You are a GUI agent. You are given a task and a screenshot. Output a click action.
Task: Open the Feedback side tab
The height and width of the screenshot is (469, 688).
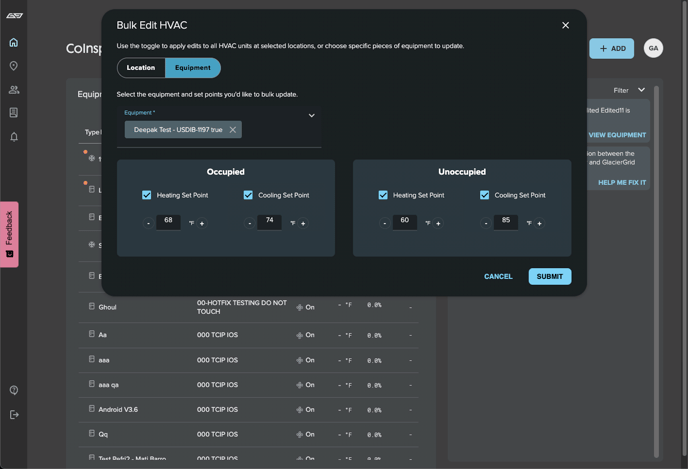9,234
